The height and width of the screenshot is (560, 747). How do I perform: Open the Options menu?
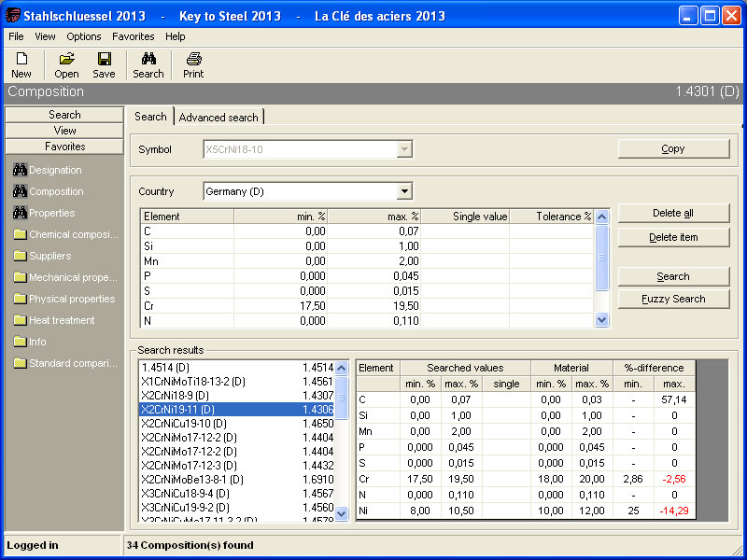[84, 36]
